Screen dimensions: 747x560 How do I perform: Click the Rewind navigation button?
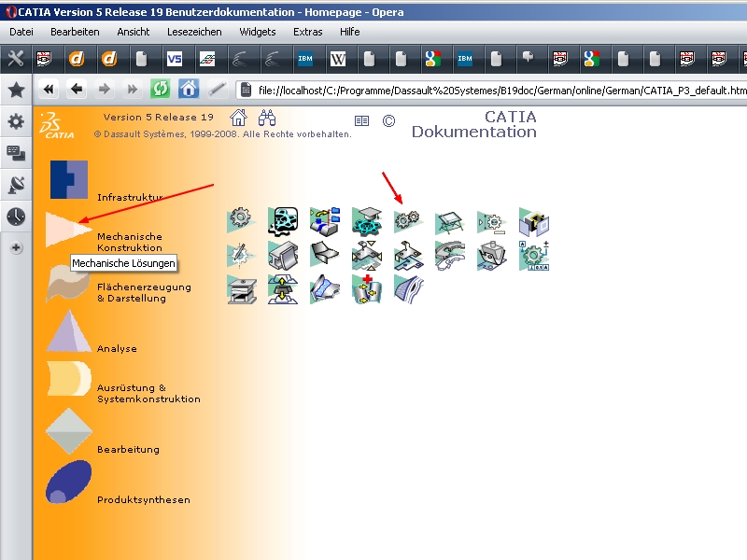pyautogui.click(x=49, y=89)
